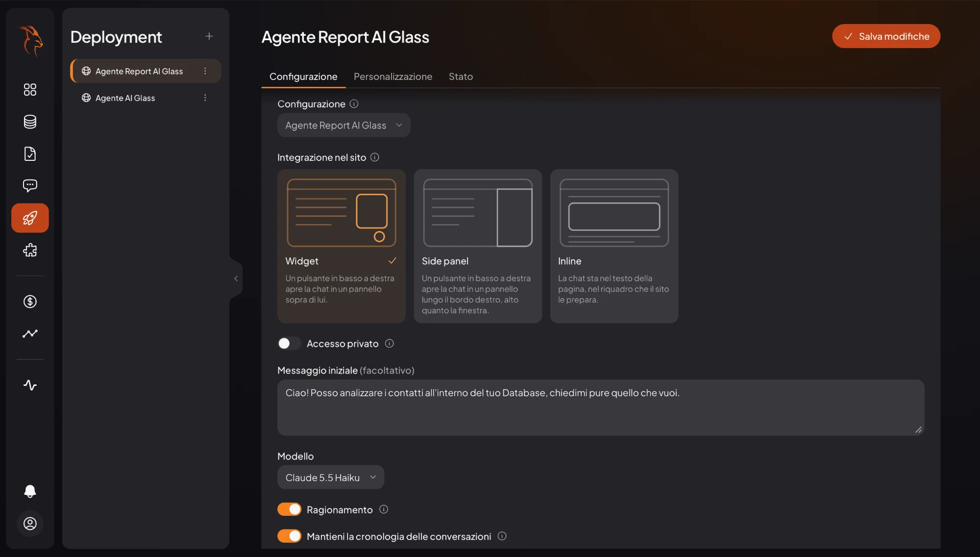Viewport: 980px width, 557px height.
Task: Disable the Ragionamento toggle
Action: [289, 509]
